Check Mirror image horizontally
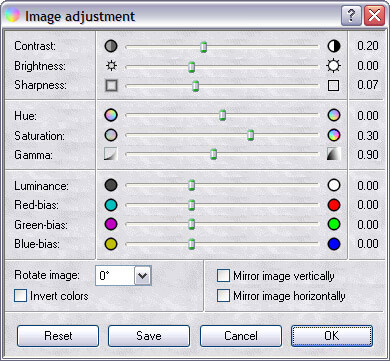The image size is (390, 361). coord(223,296)
